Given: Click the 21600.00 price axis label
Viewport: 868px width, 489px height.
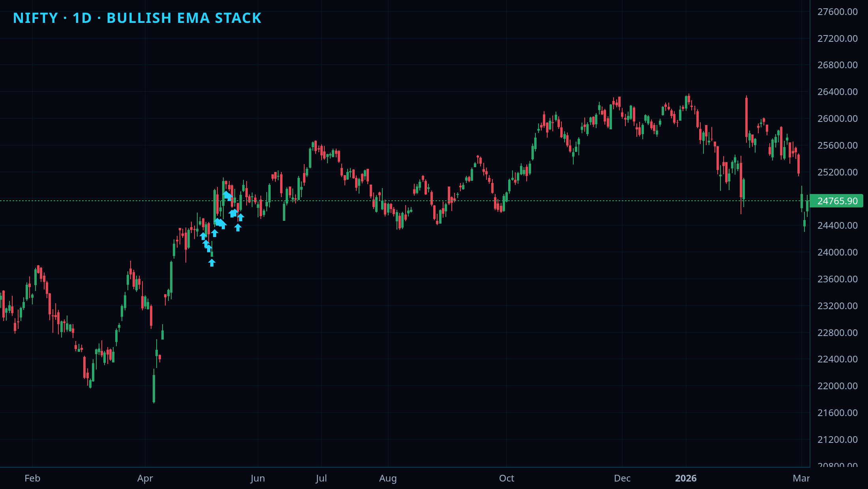Looking at the screenshot, I should click(837, 412).
